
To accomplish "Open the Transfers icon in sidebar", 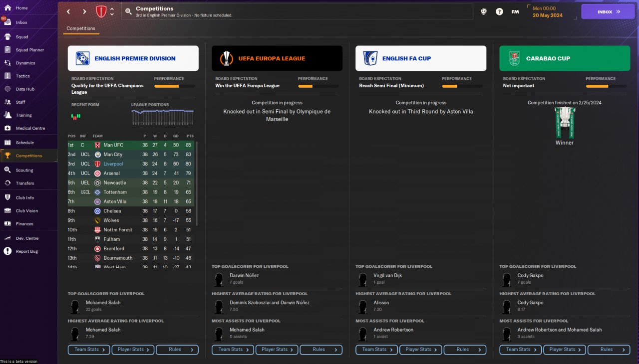I will (x=7, y=183).
